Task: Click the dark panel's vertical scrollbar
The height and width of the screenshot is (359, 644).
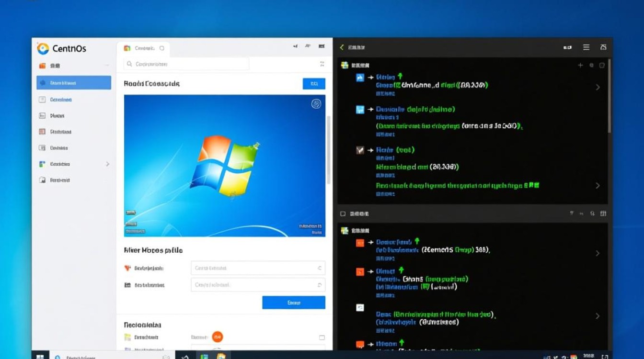Action: 609,96
